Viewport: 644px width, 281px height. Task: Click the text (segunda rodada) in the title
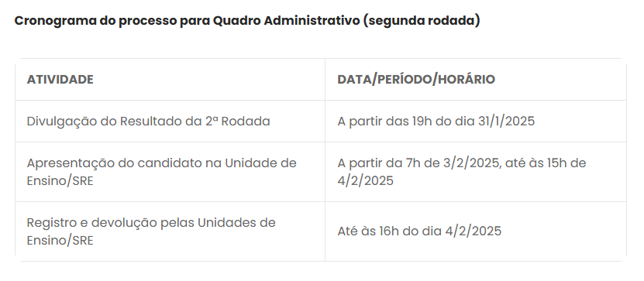click(422, 20)
